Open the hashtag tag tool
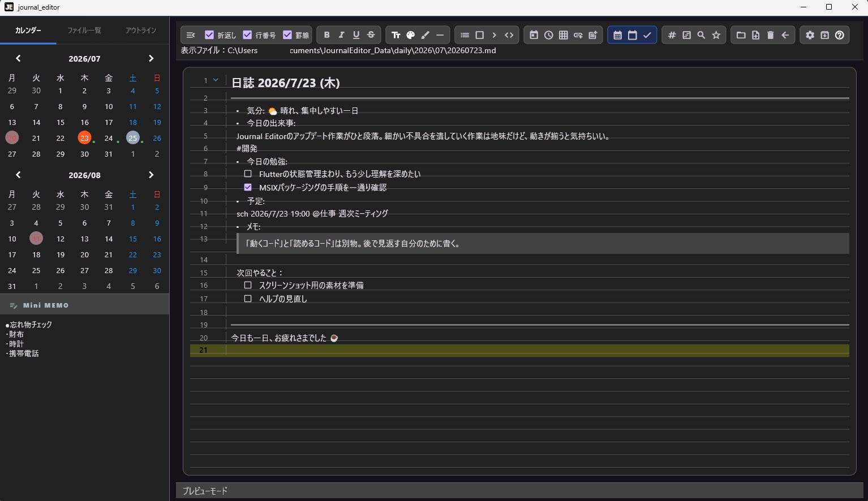The image size is (868, 501). pyautogui.click(x=672, y=35)
